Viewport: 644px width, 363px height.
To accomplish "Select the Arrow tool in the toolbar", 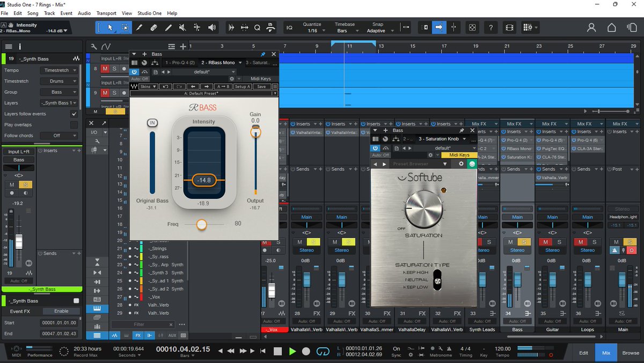I will [x=110, y=27].
